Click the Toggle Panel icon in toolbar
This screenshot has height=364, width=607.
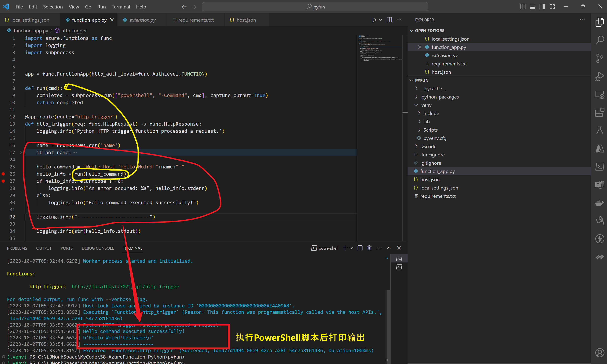tap(533, 7)
